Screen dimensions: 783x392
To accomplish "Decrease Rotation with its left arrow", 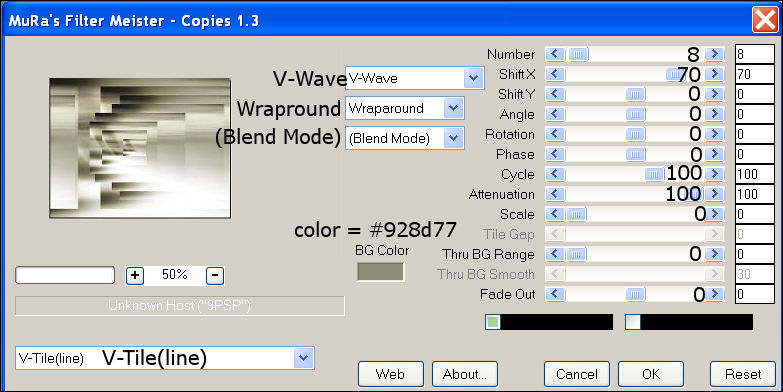I will tap(554, 134).
